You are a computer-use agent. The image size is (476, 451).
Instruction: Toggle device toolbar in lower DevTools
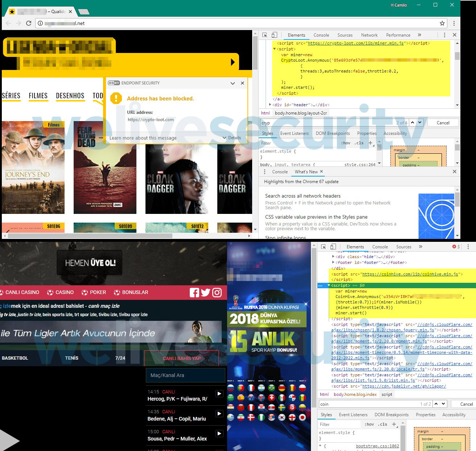pos(333,247)
